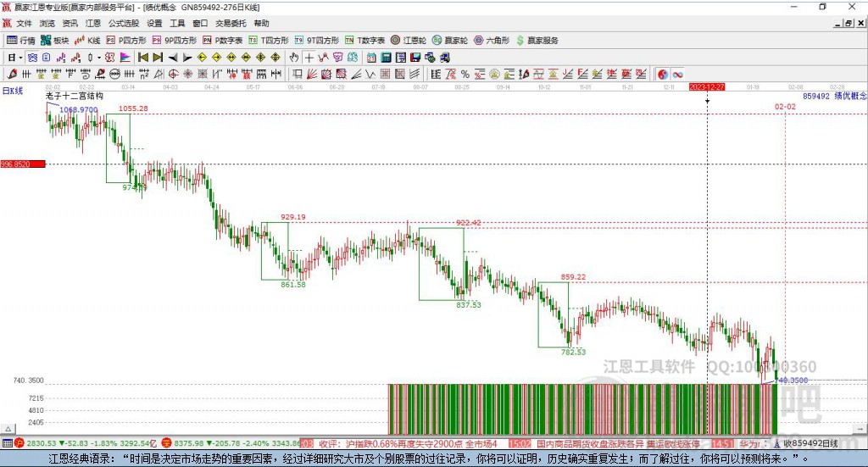868x467 pixels.
Task: Open the 江恩 menu
Action: (x=93, y=24)
